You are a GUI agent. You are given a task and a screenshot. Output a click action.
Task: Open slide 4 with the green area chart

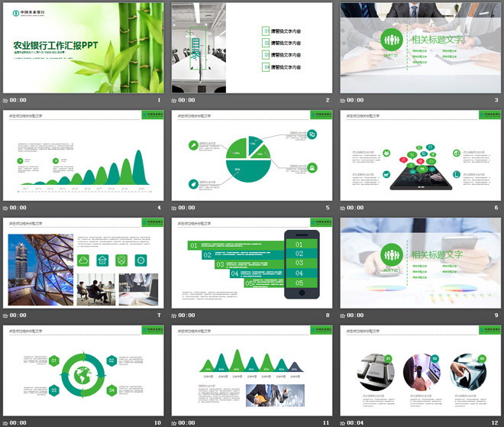82,155
